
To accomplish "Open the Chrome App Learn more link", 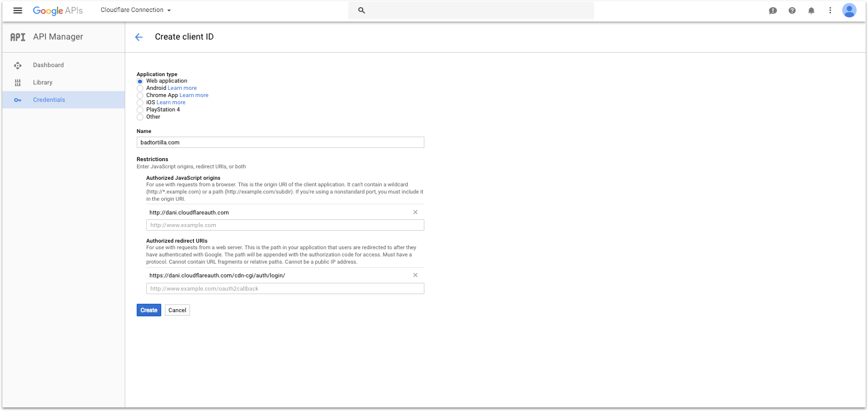I will click(x=194, y=95).
